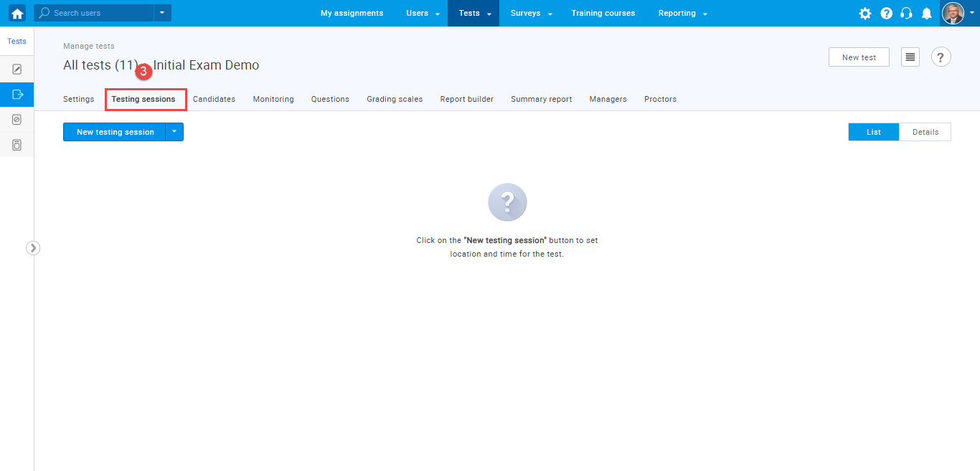Image resolution: width=980 pixels, height=471 pixels.
Task: Click the New test button
Action: (859, 57)
